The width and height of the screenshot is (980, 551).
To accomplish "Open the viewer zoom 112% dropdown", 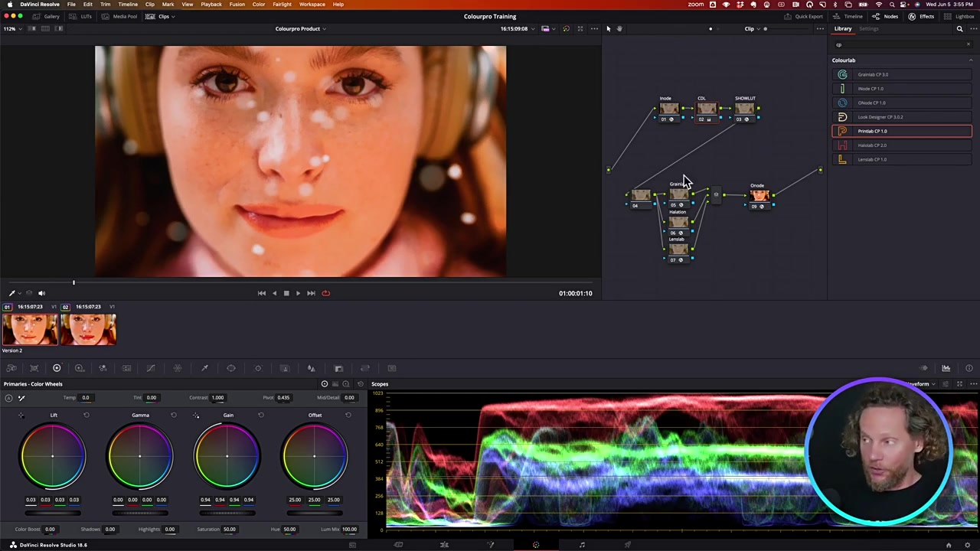I will click(11, 29).
